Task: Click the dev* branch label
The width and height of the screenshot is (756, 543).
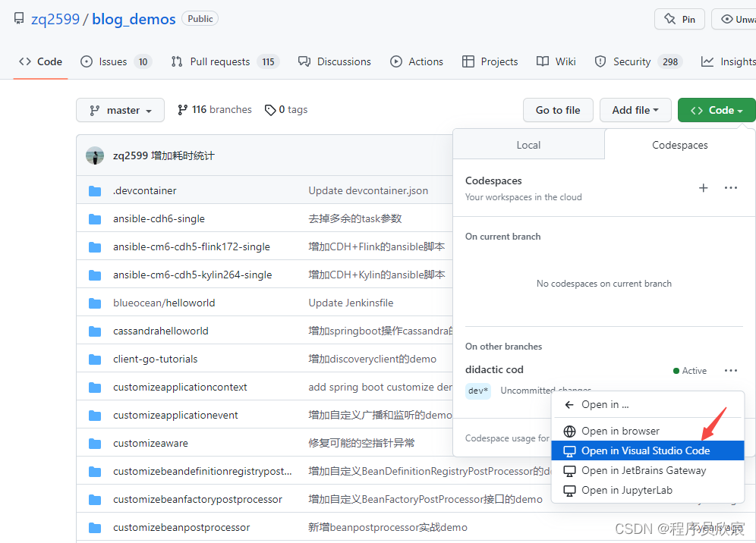Action: point(478,391)
